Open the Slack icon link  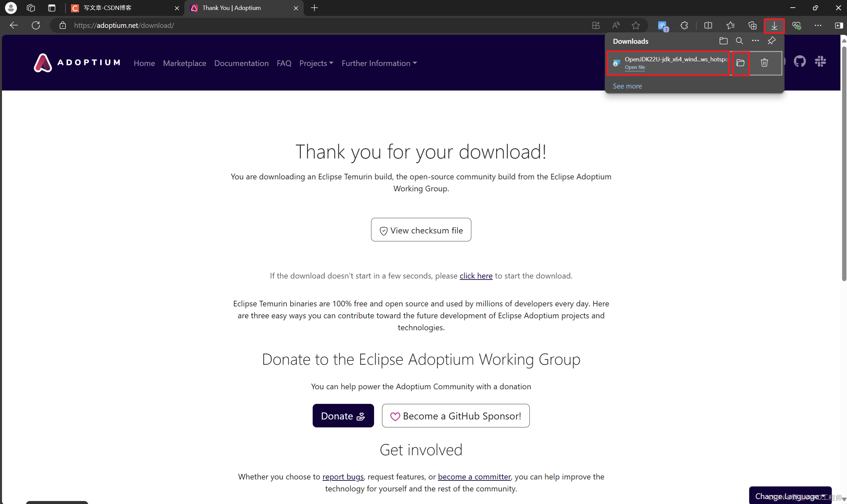[820, 62]
